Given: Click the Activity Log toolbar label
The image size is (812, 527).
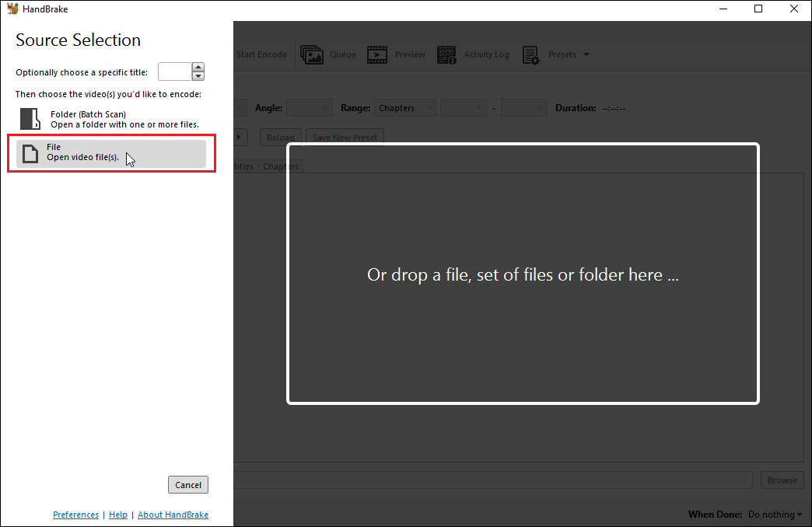Looking at the screenshot, I should 487,54.
